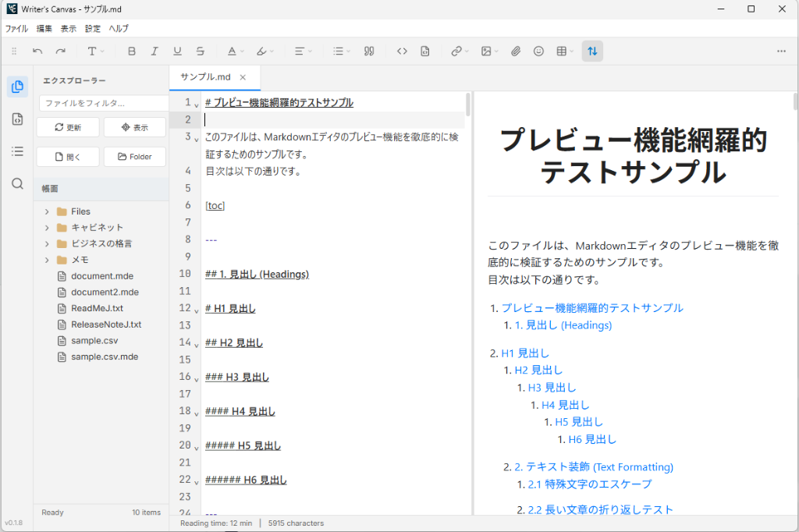Click the 更新 refresh button

[68, 127]
